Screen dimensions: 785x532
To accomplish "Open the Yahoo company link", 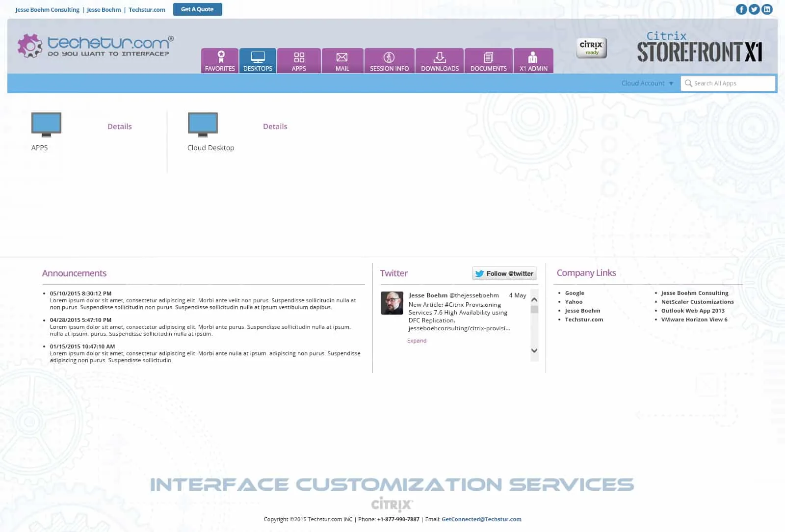I will 574,302.
